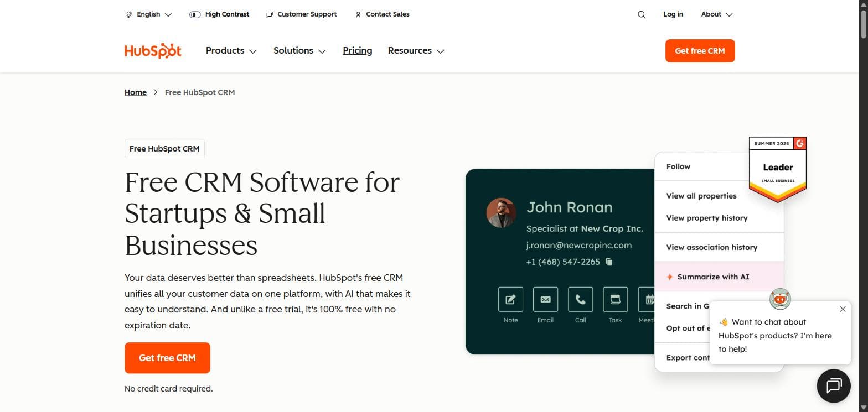Image resolution: width=868 pixels, height=412 pixels.
Task: Click John Ronan's profile photo
Action: tap(501, 213)
